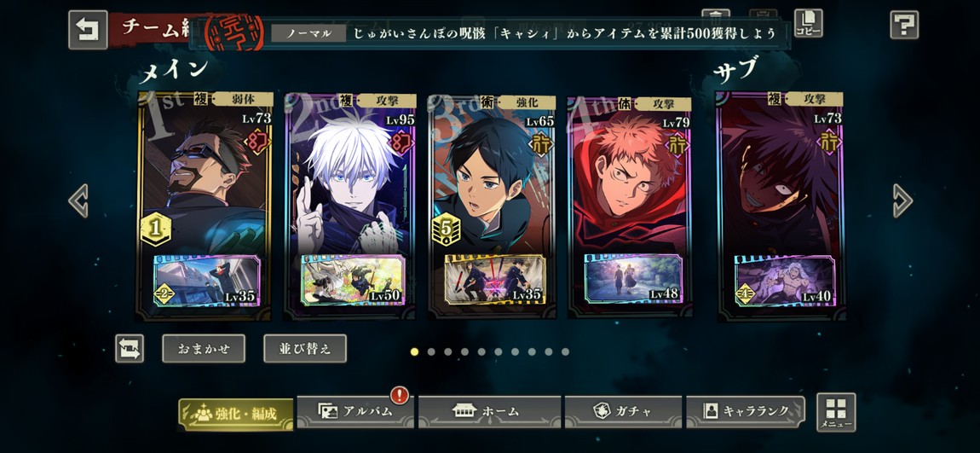Click the コピー copy icon

(x=808, y=23)
